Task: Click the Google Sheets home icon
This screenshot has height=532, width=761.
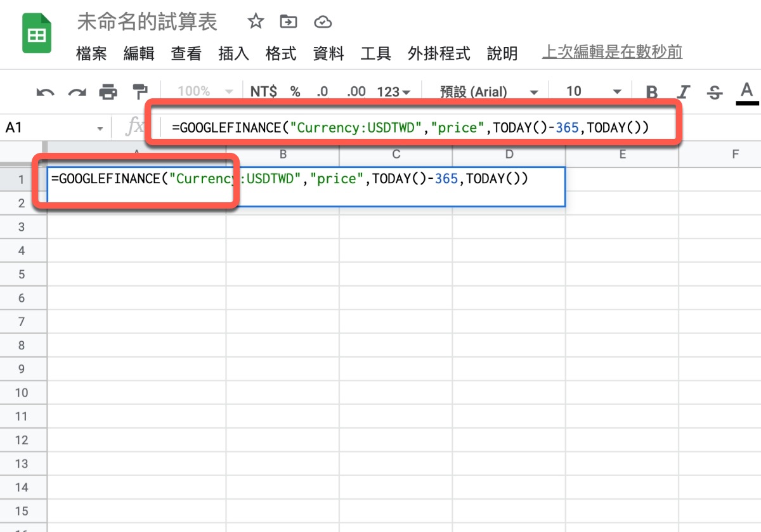Action: click(x=37, y=33)
